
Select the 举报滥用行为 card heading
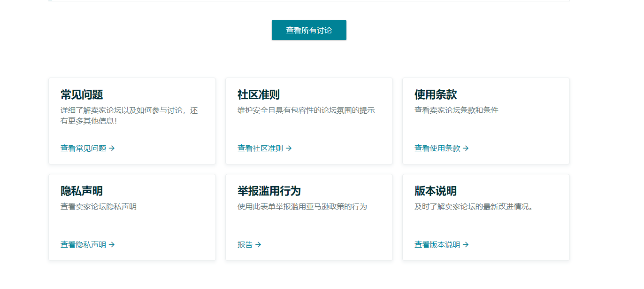[x=269, y=191]
